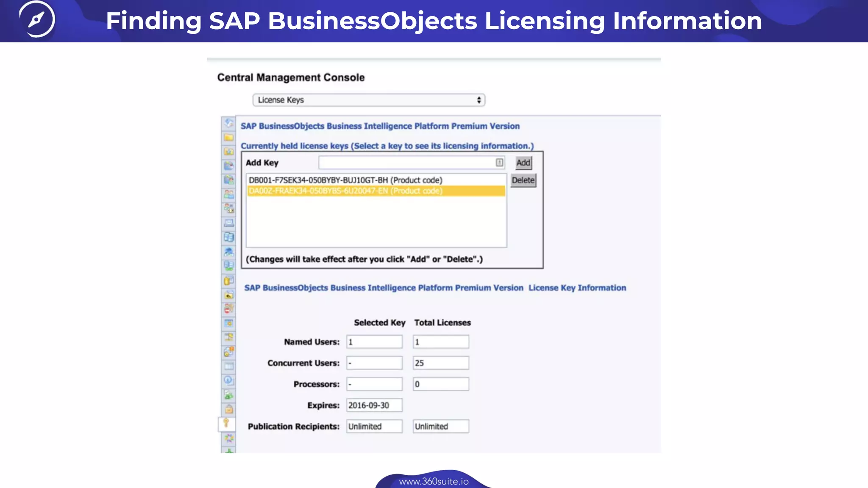868x488 pixels.
Task: Select the highlighted License Keys key icon
Action: click(226, 424)
